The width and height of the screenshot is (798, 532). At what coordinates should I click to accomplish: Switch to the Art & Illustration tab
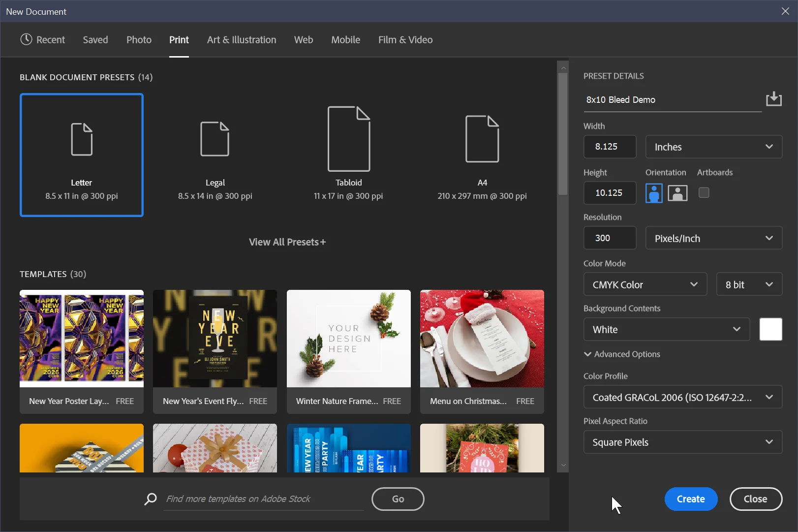241,39
